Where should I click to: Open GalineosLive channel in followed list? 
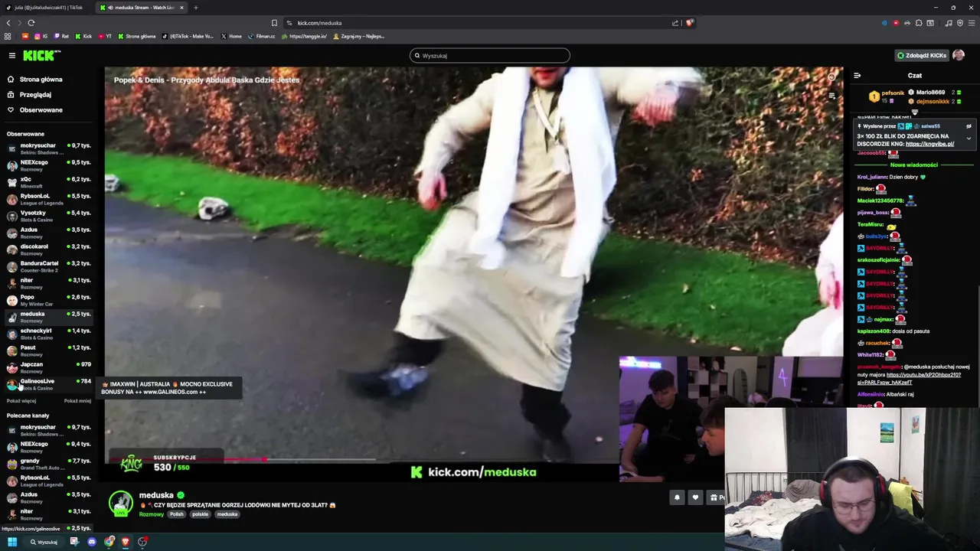tap(49, 384)
